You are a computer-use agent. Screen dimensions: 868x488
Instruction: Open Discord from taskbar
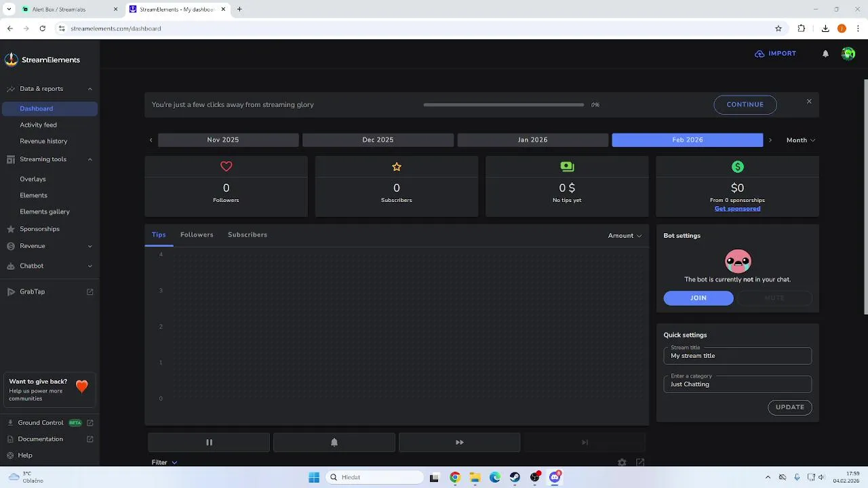555,477
